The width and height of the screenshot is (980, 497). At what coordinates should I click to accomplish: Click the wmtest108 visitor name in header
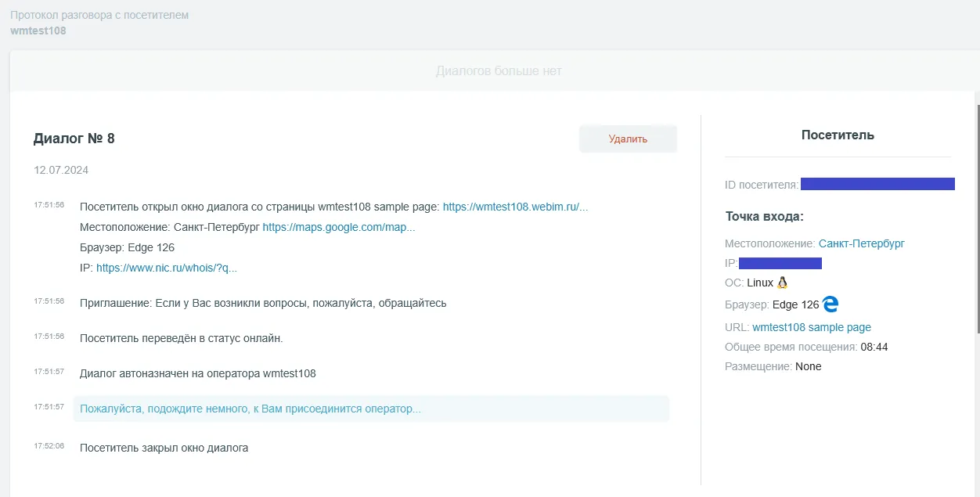point(38,31)
